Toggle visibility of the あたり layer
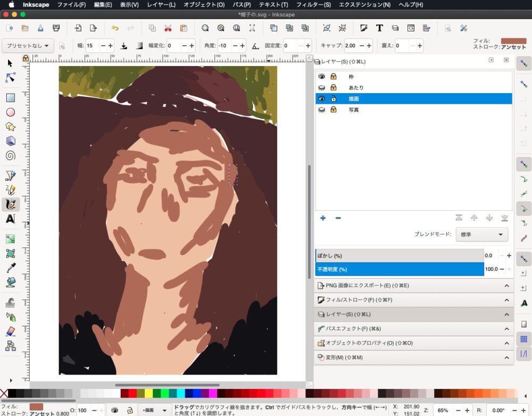Viewport: 532px width, 416px height. point(321,88)
